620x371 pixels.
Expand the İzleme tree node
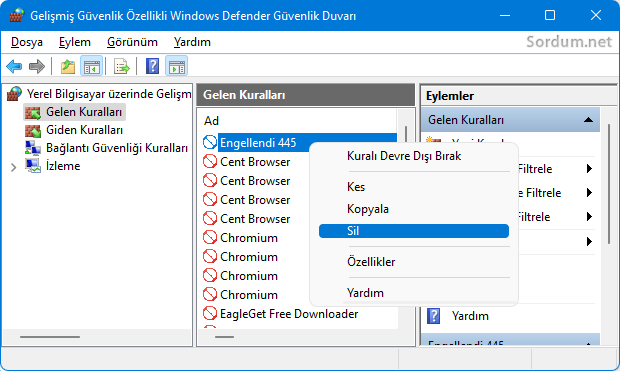click(14, 167)
